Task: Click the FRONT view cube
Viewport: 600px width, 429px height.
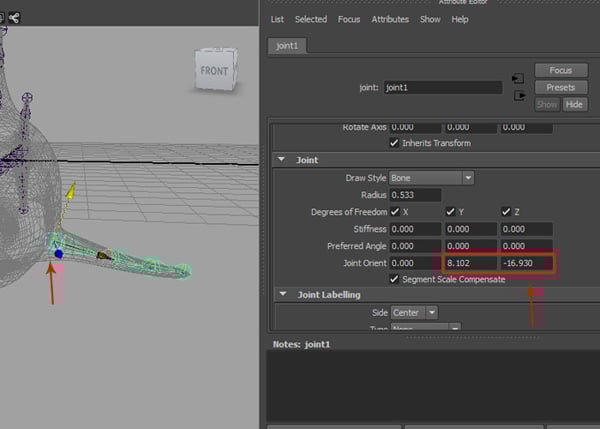Action: point(216,69)
